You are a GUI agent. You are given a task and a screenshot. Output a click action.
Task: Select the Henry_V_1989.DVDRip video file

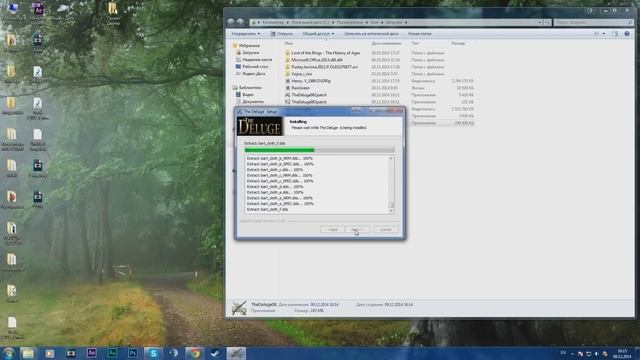click(x=311, y=81)
